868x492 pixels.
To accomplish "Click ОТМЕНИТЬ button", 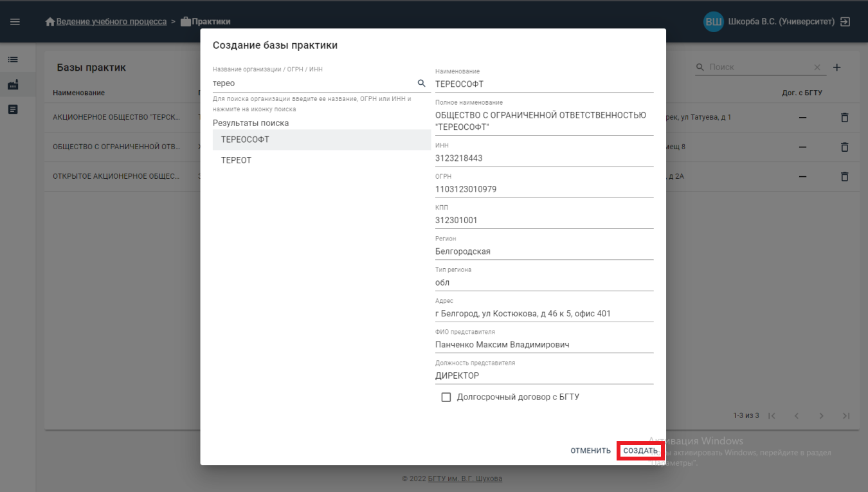I will tap(591, 451).
